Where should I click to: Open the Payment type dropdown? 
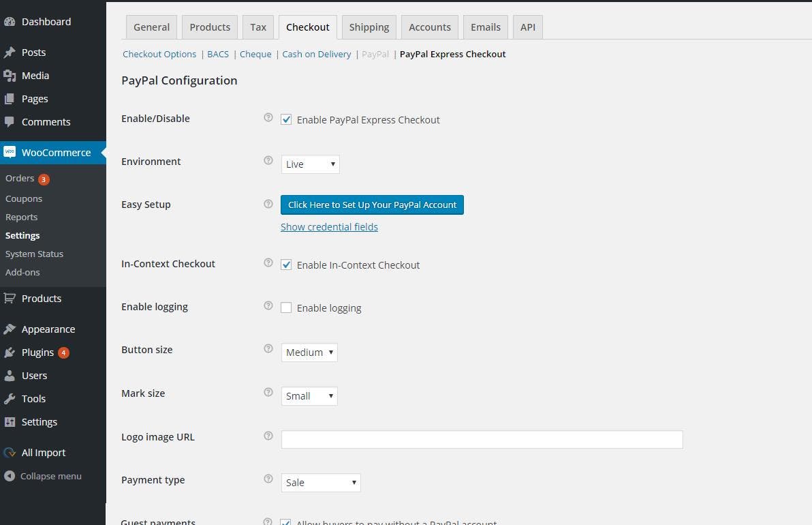point(320,482)
